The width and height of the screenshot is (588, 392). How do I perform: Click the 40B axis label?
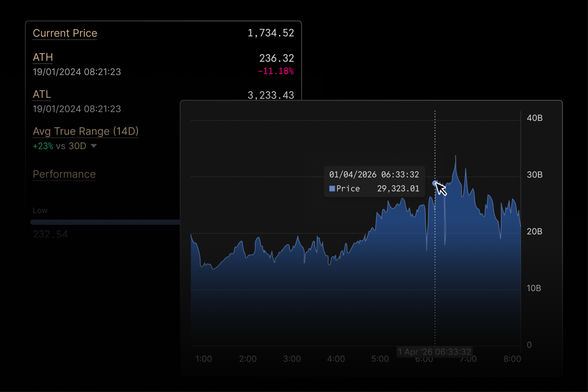coord(535,118)
